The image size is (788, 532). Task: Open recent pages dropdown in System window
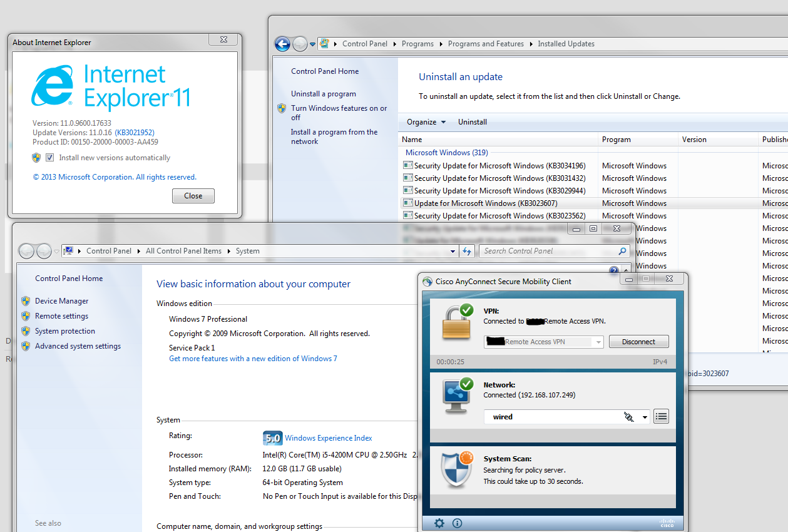pyautogui.click(x=56, y=251)
